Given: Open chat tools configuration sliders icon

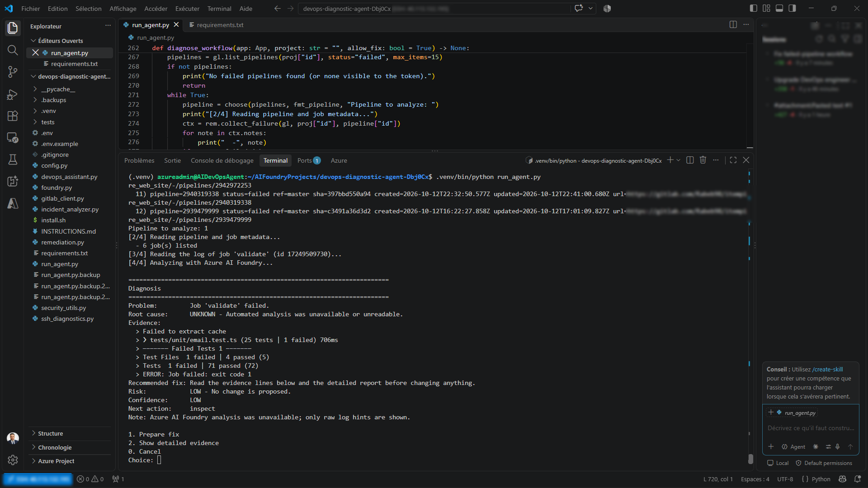Looking at the screenshot, I should click(x=828, y=446).
